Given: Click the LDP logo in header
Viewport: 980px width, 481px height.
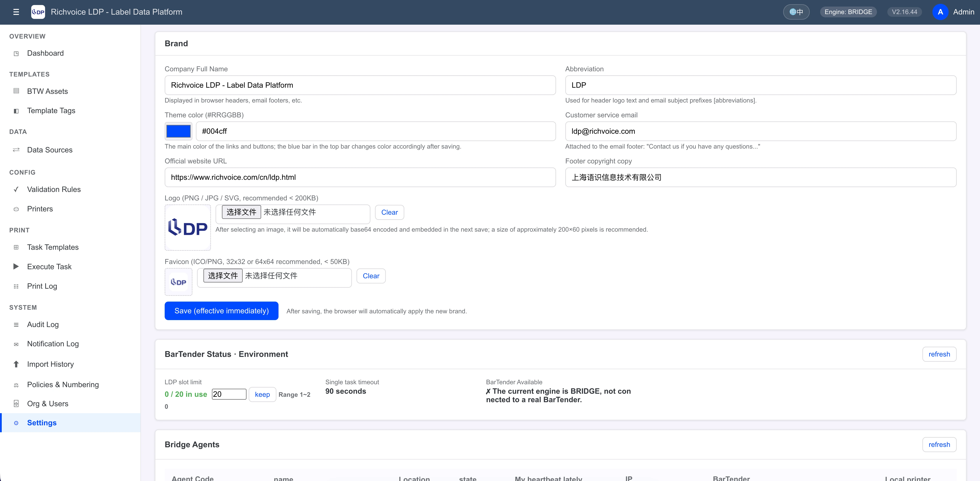Looking at the screenshot, I should [x=38, y=12].
